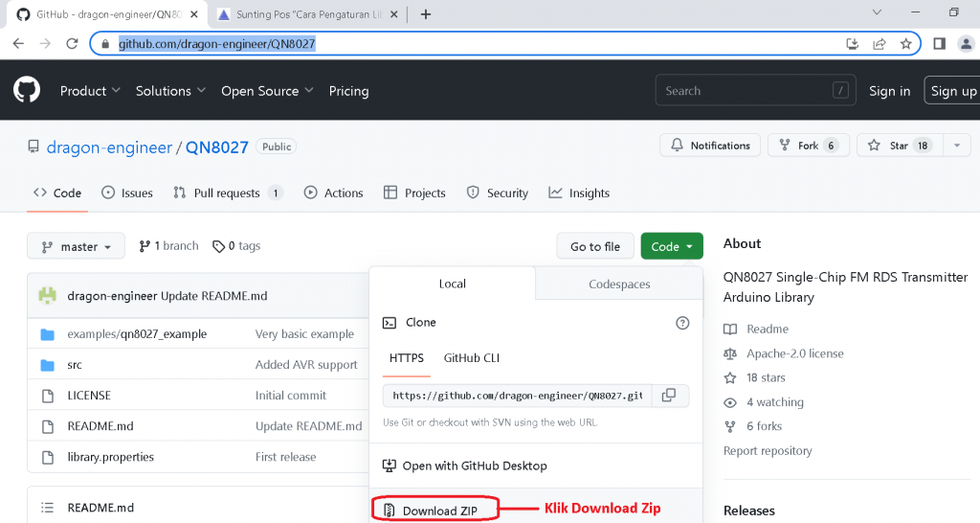The height and width of the screenshot is (523, 980).
Task: Go back with browser back arrow
Action: (18, 43)
